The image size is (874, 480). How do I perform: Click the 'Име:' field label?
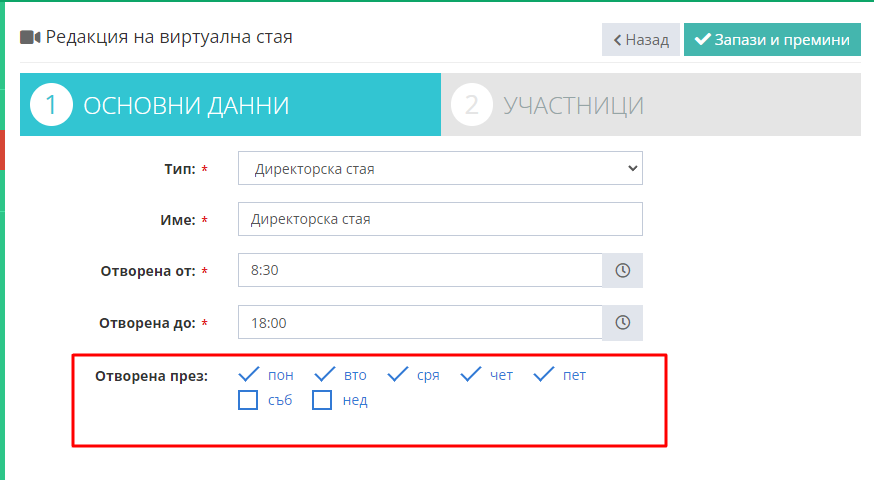click(178, 220)
